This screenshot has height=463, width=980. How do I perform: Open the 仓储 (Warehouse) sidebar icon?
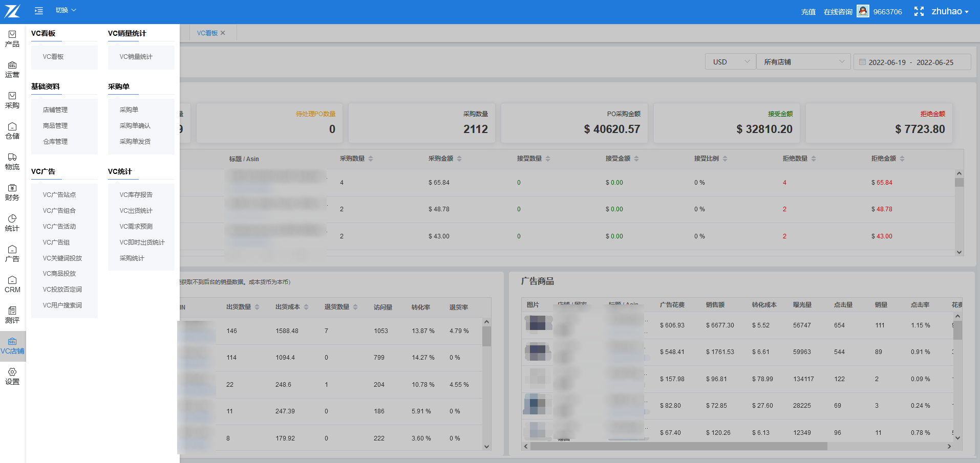12,131
